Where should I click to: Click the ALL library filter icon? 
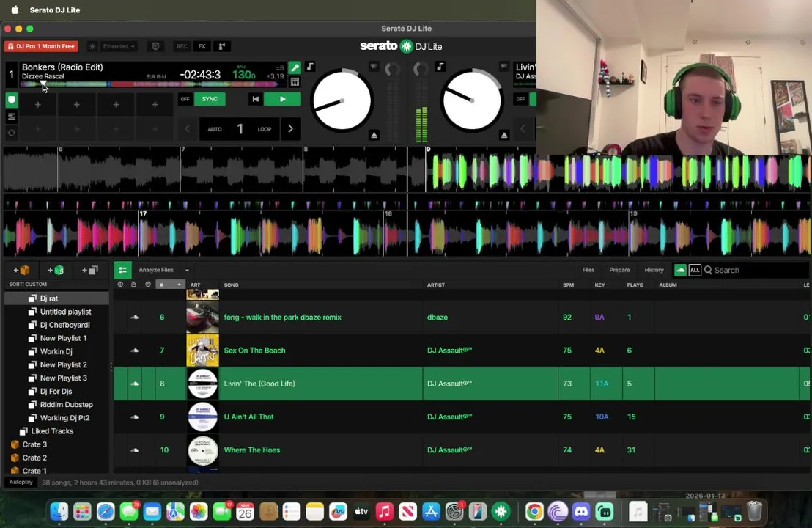coord(695,270)
